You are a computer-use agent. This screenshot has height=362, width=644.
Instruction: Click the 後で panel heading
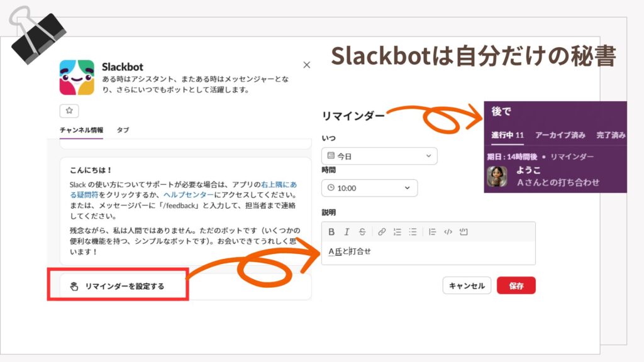point(501,111)
